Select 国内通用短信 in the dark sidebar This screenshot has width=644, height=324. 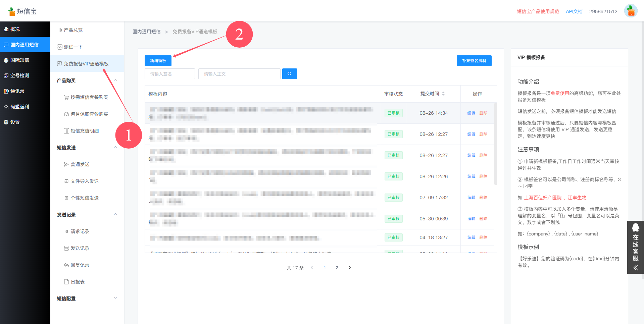click(x=25, y=45)
